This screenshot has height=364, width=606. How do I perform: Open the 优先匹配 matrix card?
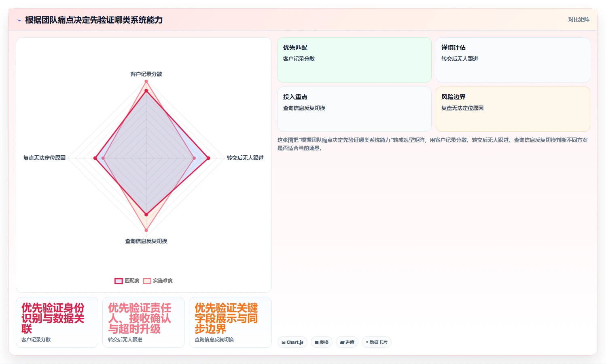pos(354,60)
